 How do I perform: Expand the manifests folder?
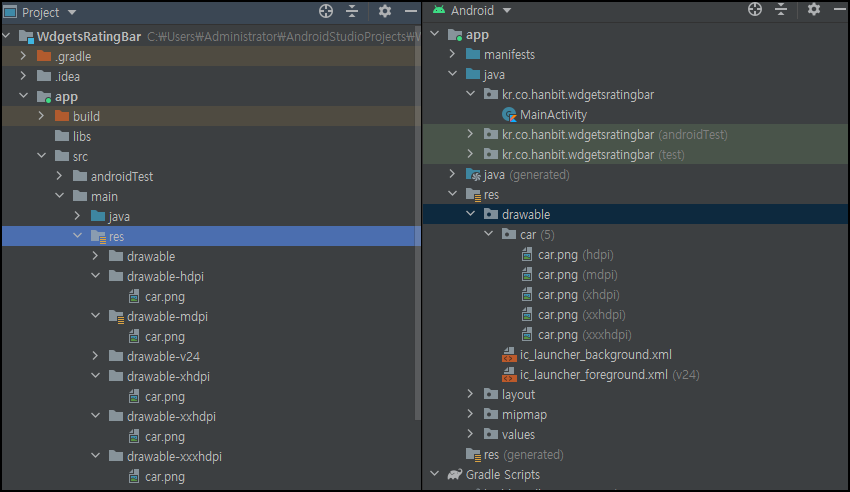pos(452,54)
